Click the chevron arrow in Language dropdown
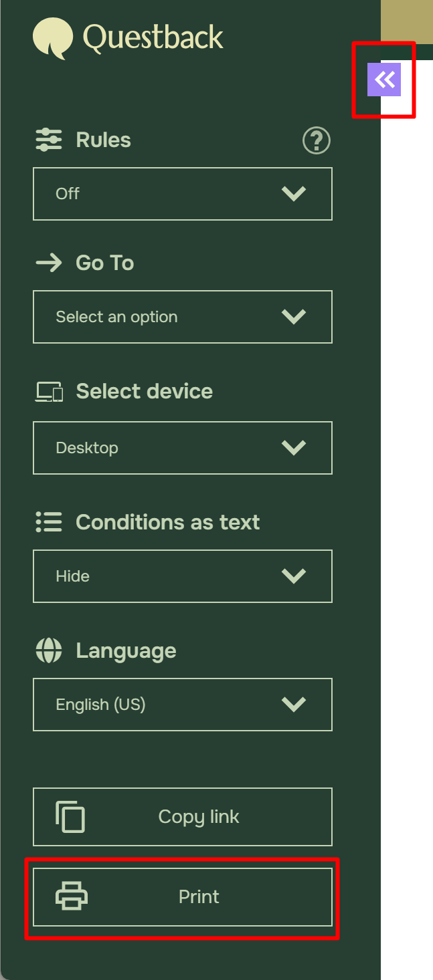The width and height of the screenshot is (433, 980). 294,705
